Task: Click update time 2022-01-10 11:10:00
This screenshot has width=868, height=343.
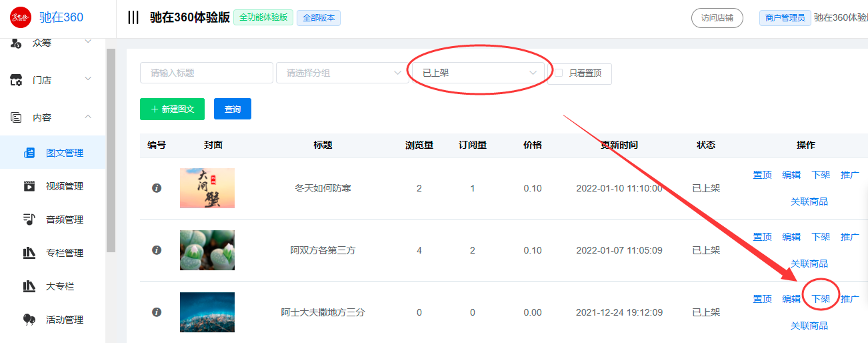Action: (619, 188)
